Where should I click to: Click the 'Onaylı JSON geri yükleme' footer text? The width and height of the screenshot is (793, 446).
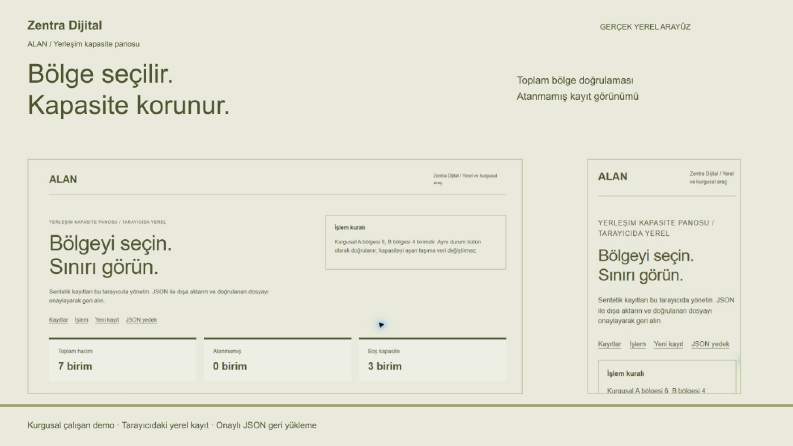pos(266,425)
